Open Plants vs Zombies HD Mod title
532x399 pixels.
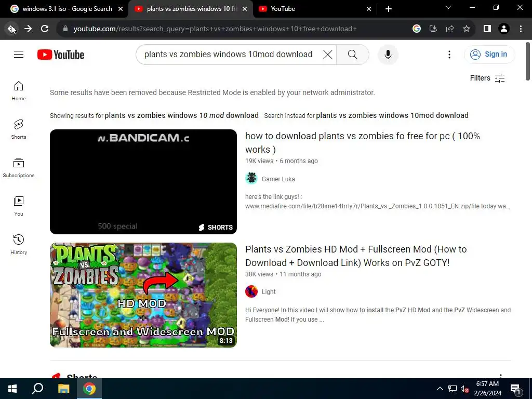click(356, 256)
